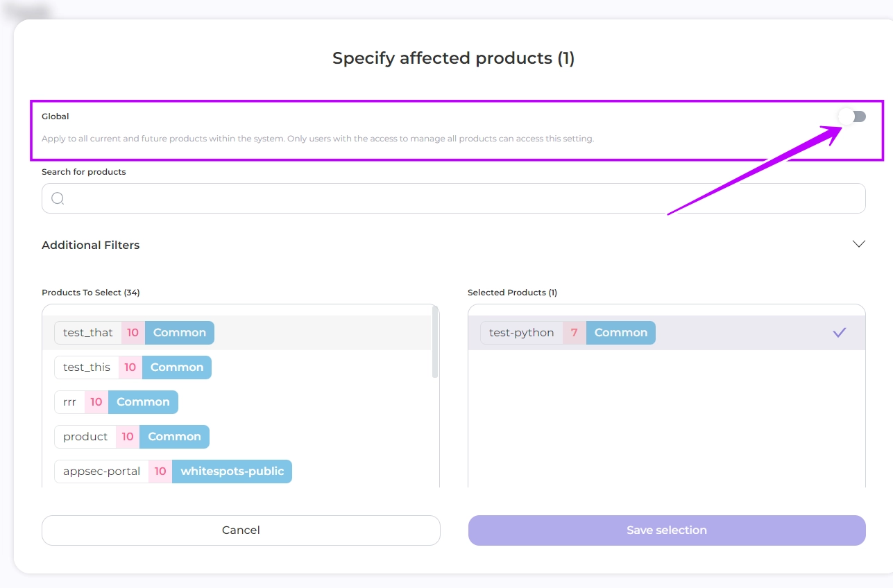Select the test_this product
This screenshot has height=588, width=893.
(x=87, y=367)
